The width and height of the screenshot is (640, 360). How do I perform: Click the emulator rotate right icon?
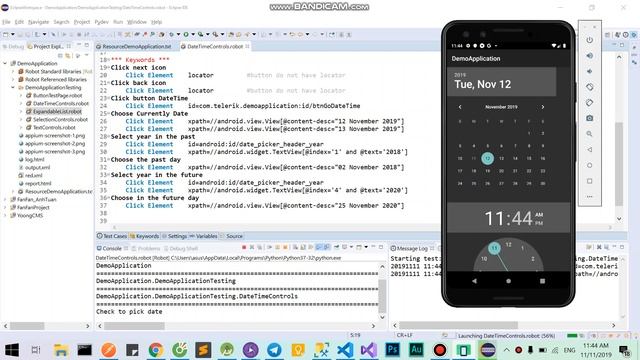(x=589, y=102)
